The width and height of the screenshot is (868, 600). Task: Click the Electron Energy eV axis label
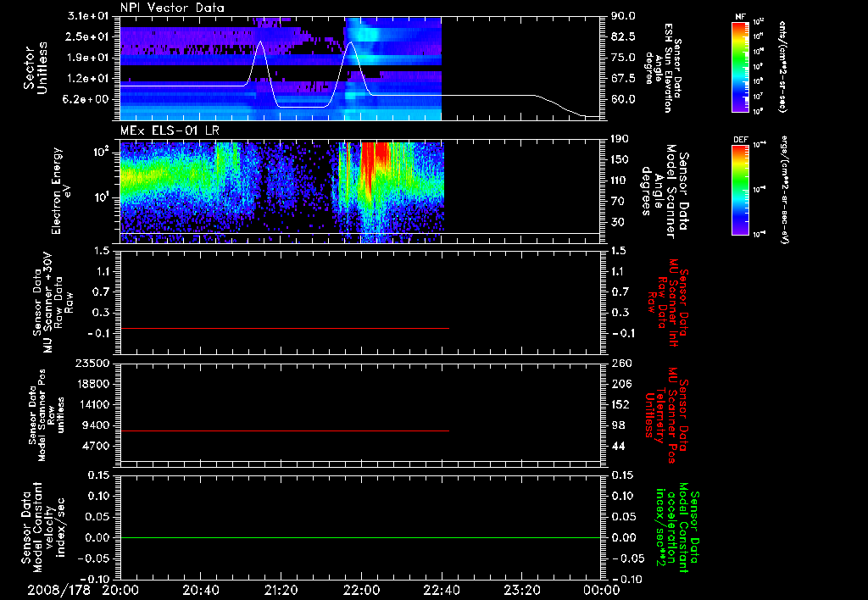pyautogui.click(x=63, y=191)
